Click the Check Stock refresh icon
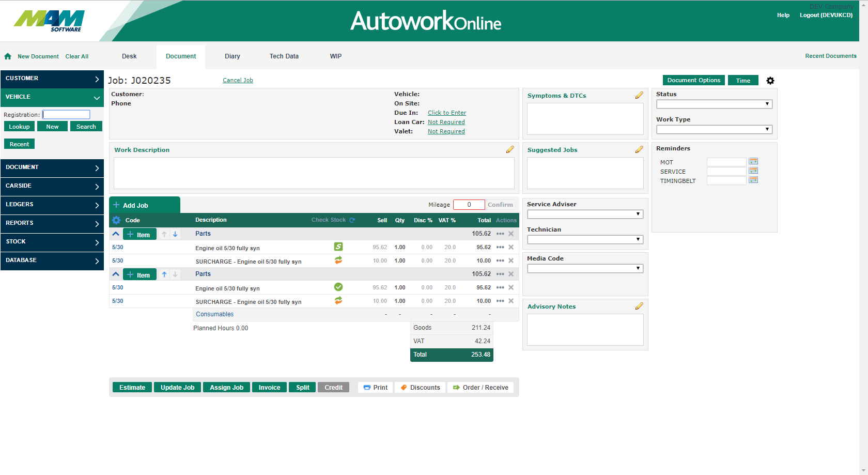Image resolution: width=868 pixels, height=475 pixels. click(x=352, y=220)
